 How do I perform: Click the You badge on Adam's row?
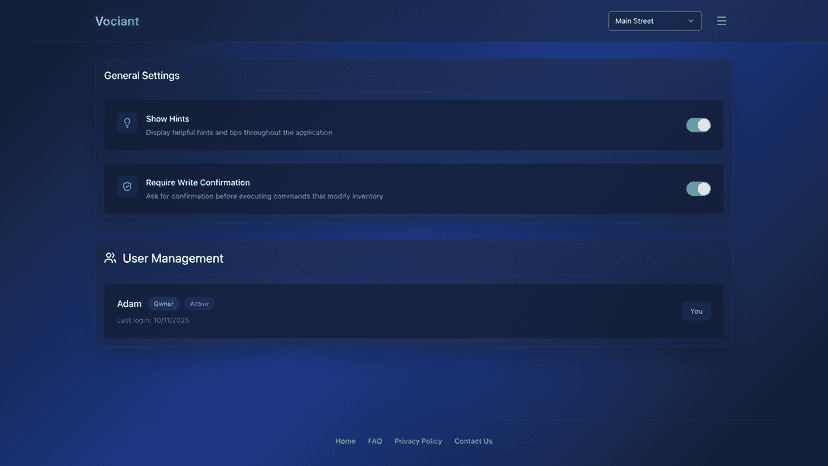[x=696, y=311]
